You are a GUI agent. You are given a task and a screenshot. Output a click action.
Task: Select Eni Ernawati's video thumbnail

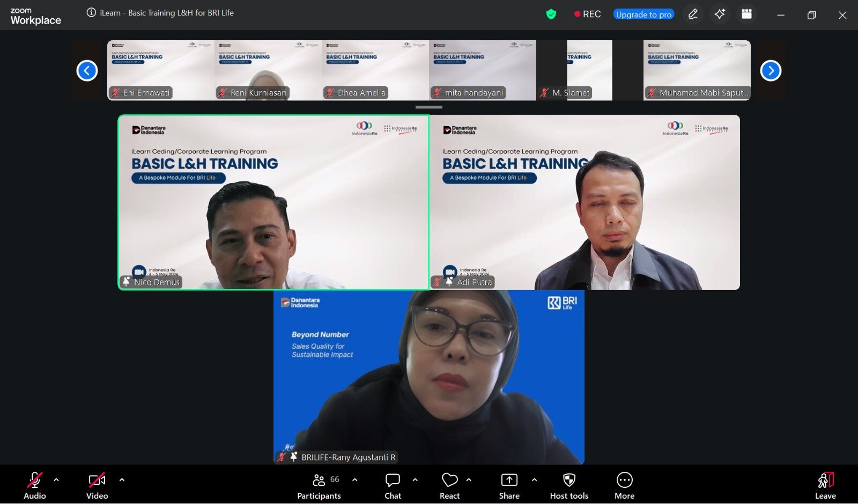coord(161,70)
